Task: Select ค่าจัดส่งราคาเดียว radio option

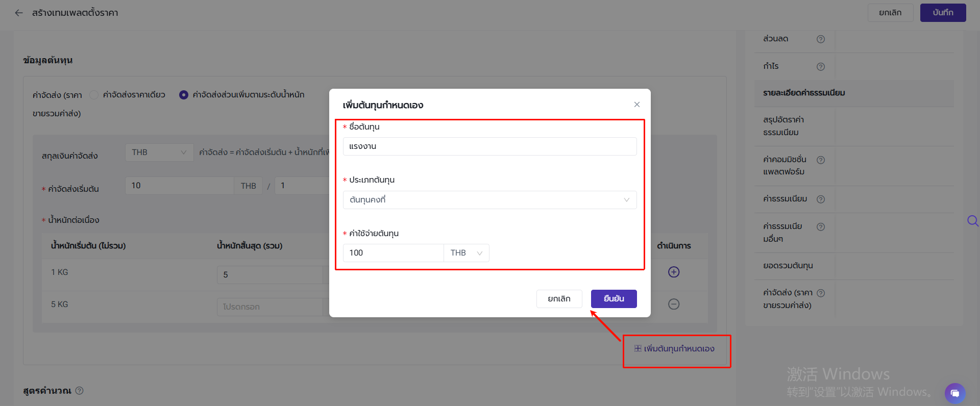Action: click(x=94, y=95)
